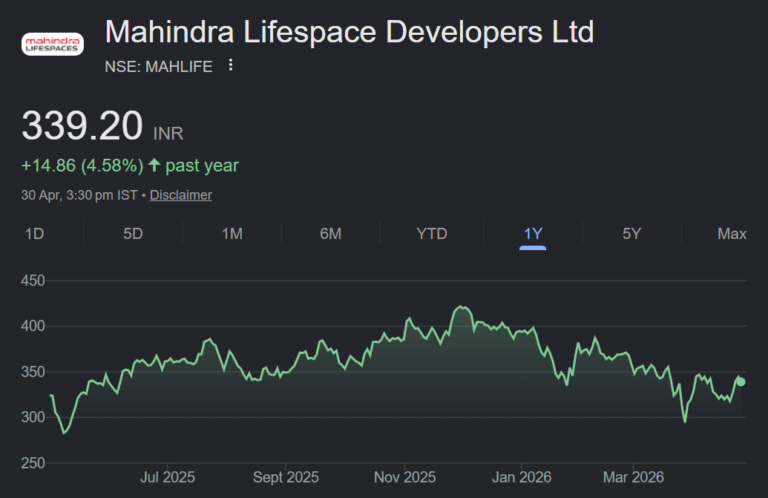The width and height of the screenshot is (768, 498).
Task: Click the 400 y-axis label
Action: [33, 326]
